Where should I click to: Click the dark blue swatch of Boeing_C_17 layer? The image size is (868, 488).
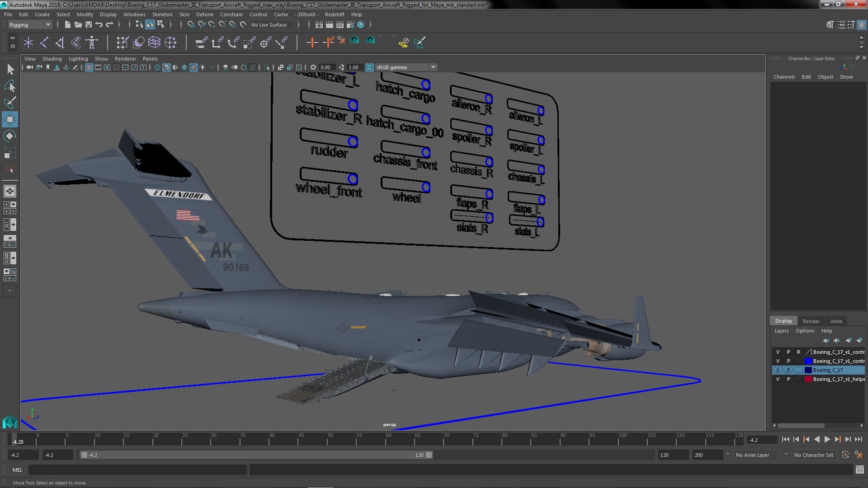[x=808, y=370]
